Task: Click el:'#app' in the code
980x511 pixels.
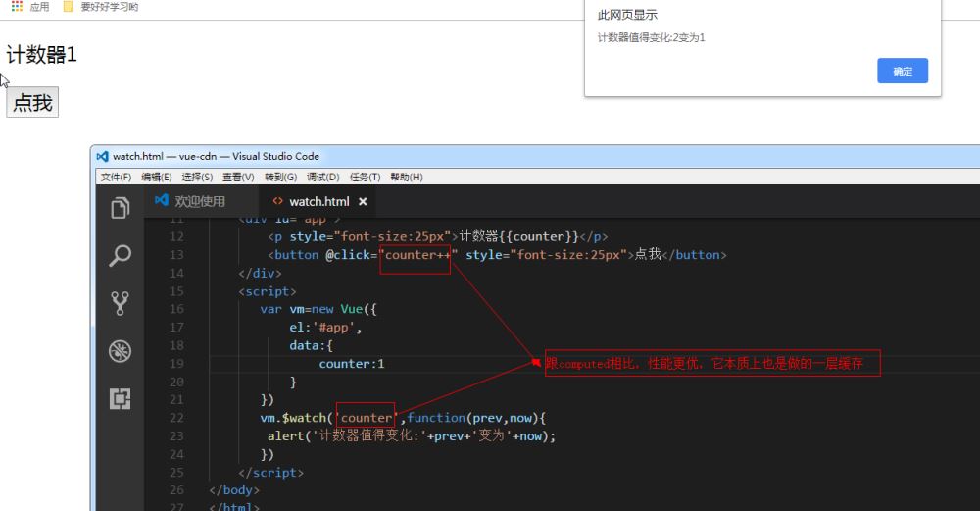Action: (x=325, y=328)
